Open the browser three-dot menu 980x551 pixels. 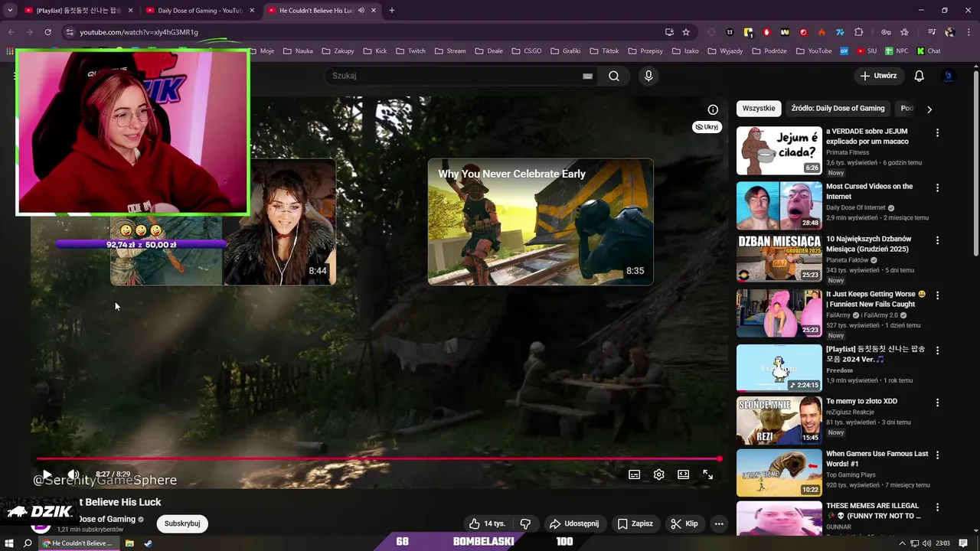[x=967, y=32]
